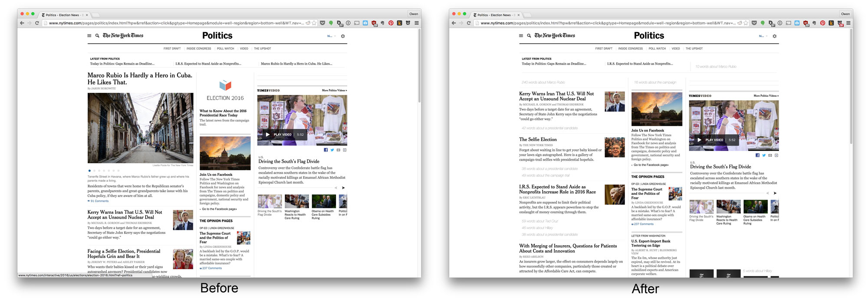Click the green extension icon in After window

[763, 23]
